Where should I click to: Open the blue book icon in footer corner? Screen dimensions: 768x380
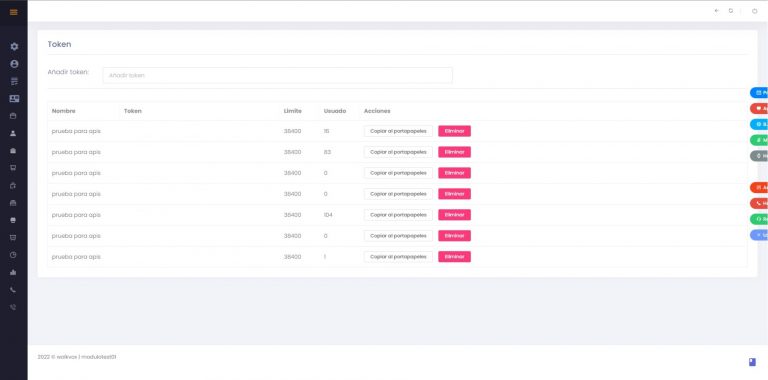tap(752, 362)
